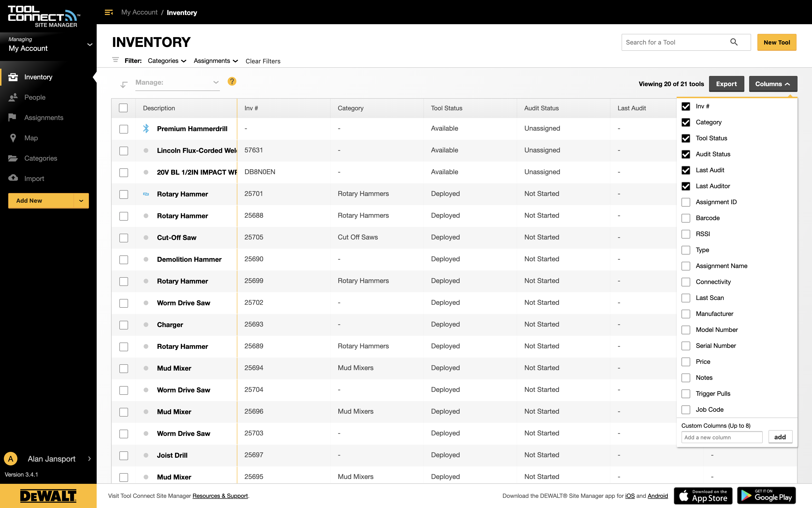Click the user avatar letter A

[x=11, y=459]
